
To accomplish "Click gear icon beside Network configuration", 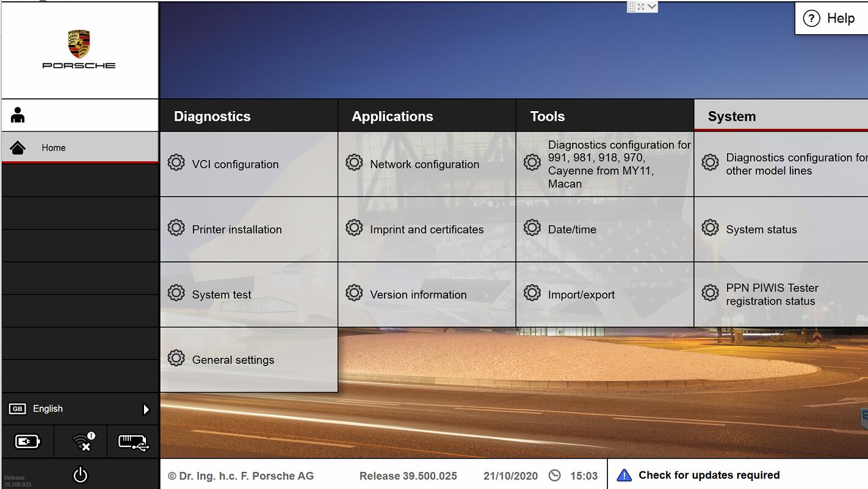I will (x=354, y=163).
